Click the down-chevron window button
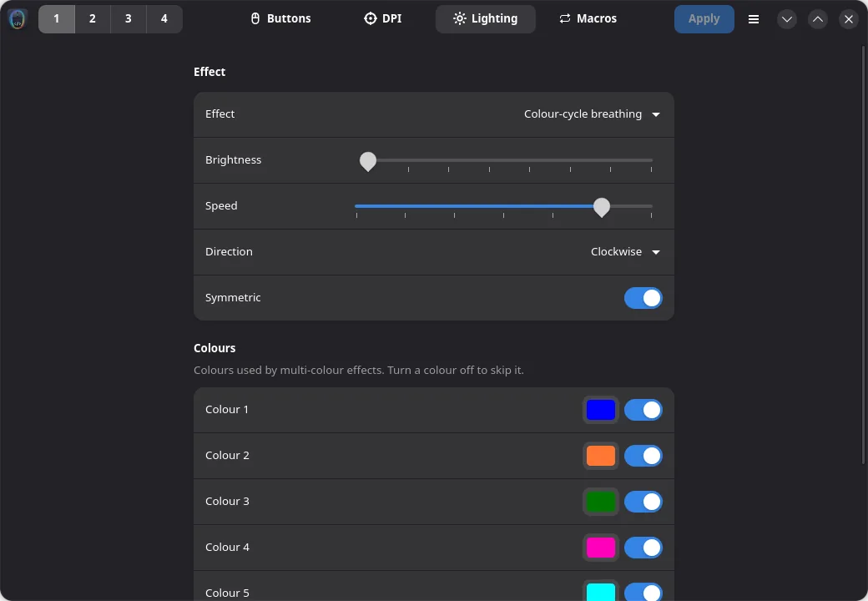Screen dimensions: 868x601 click(786, 19)
